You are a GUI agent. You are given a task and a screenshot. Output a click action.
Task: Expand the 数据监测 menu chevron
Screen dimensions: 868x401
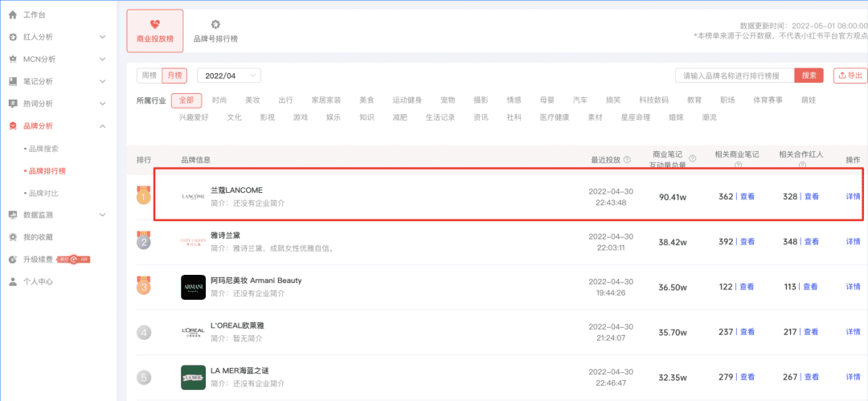coord(102,215)
